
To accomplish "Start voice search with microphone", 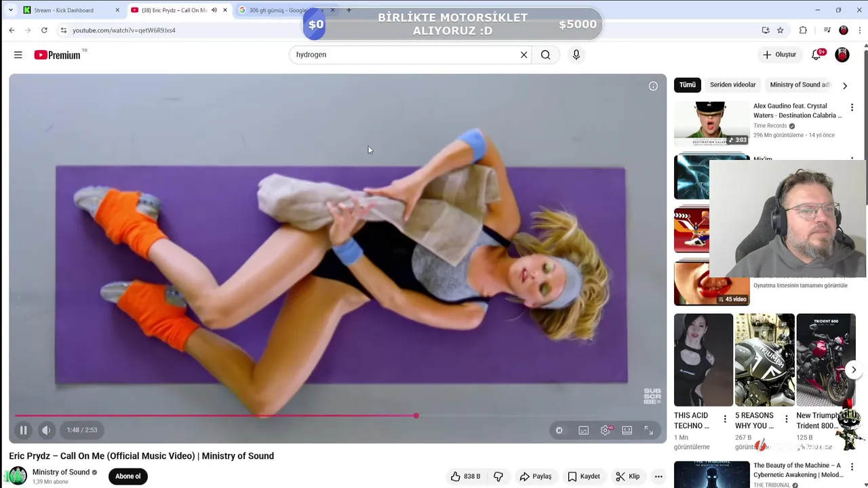I will tap(576, 55).
